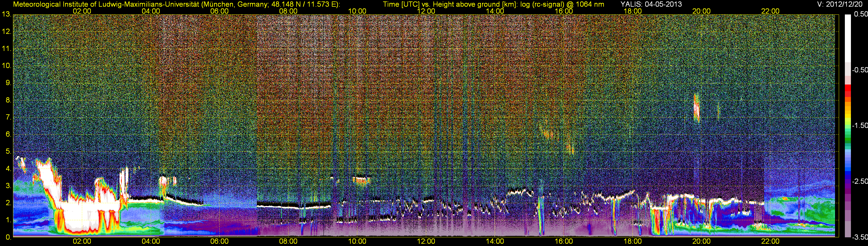This screenshot has width=868, height=246.
Task: Click the green band of the color scale
Action: 848,140
